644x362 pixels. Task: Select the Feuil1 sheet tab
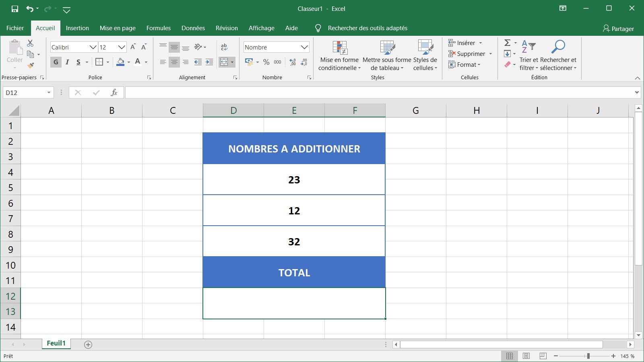pos(56,343)
